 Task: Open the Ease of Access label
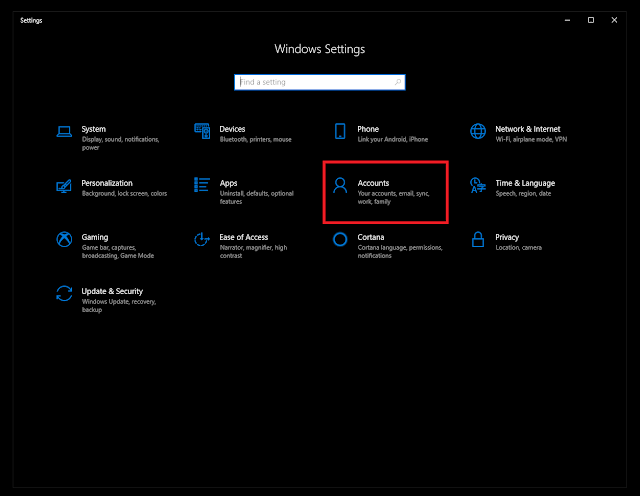coord(244,237)
